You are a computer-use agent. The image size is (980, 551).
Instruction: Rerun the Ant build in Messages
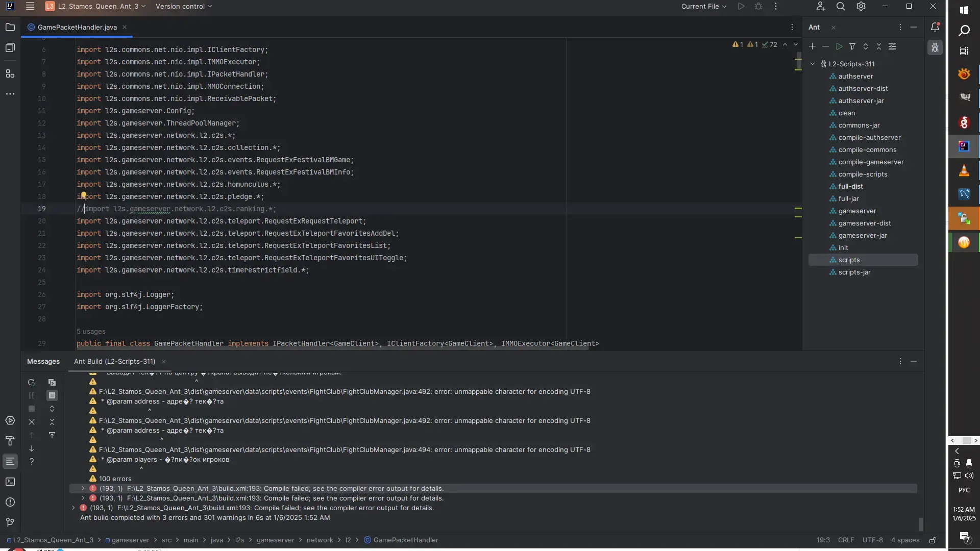point(32,382)
